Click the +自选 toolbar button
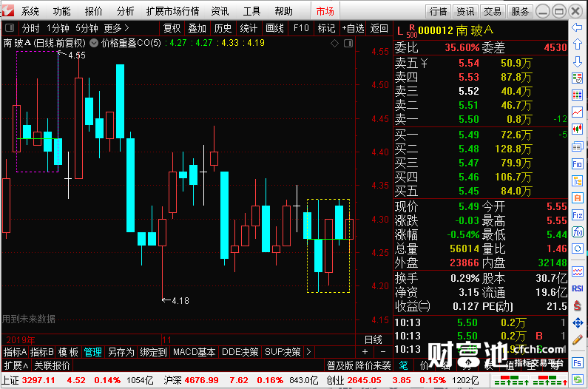The height and width of the screenshot is (389, 588). pyautogui.click(x=353, y=28)
